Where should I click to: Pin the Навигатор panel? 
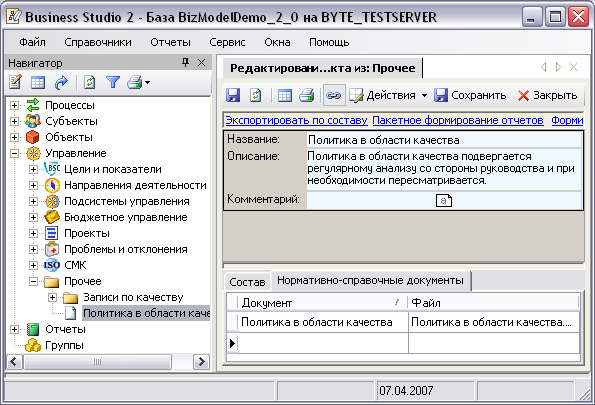pyautogui.click(x=185, y=62)
